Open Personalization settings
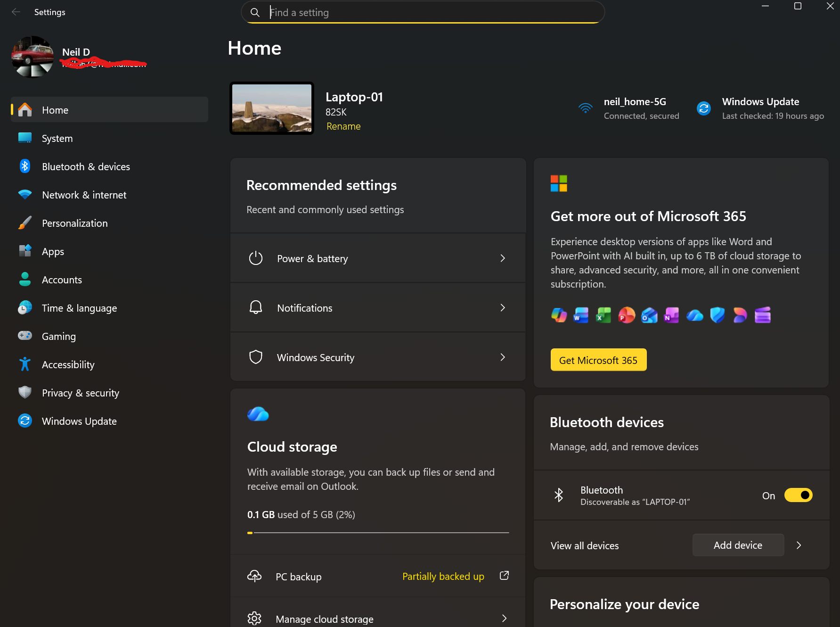The width and height of the screenshot is (840, 627). pyautogui.click(x=109, y=223)
